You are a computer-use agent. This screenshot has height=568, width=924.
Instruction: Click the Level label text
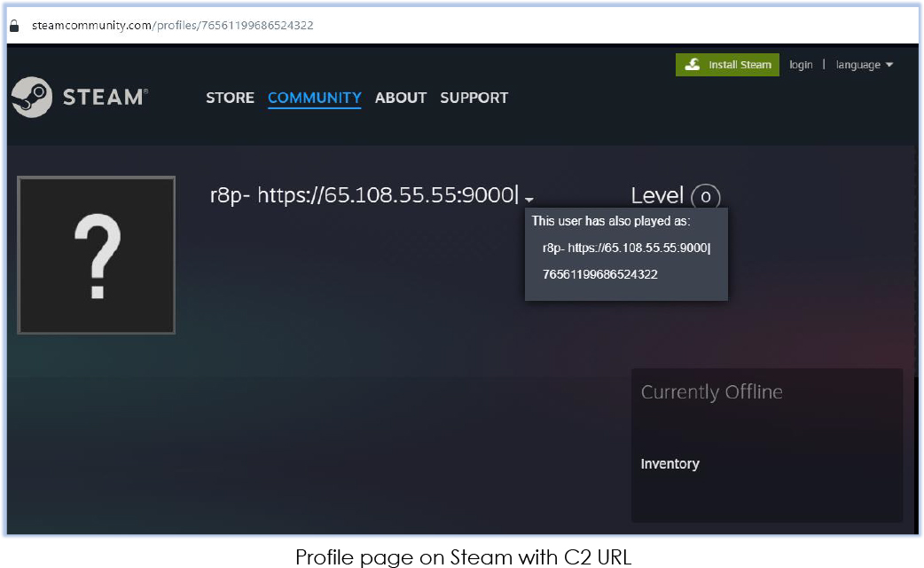657,196
